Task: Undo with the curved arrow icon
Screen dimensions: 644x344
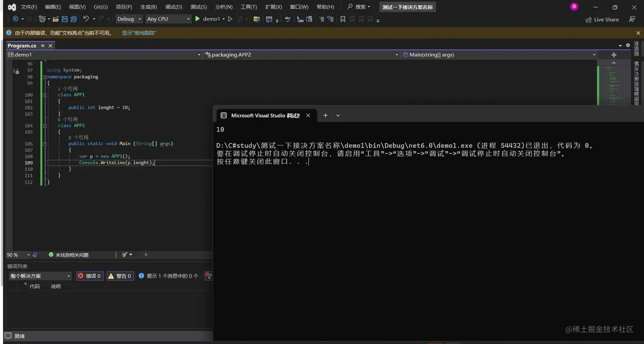Action: coord(86,19)
